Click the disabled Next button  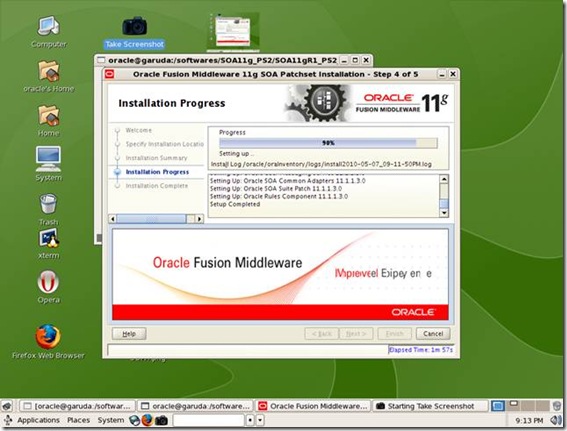pos(356,333)
